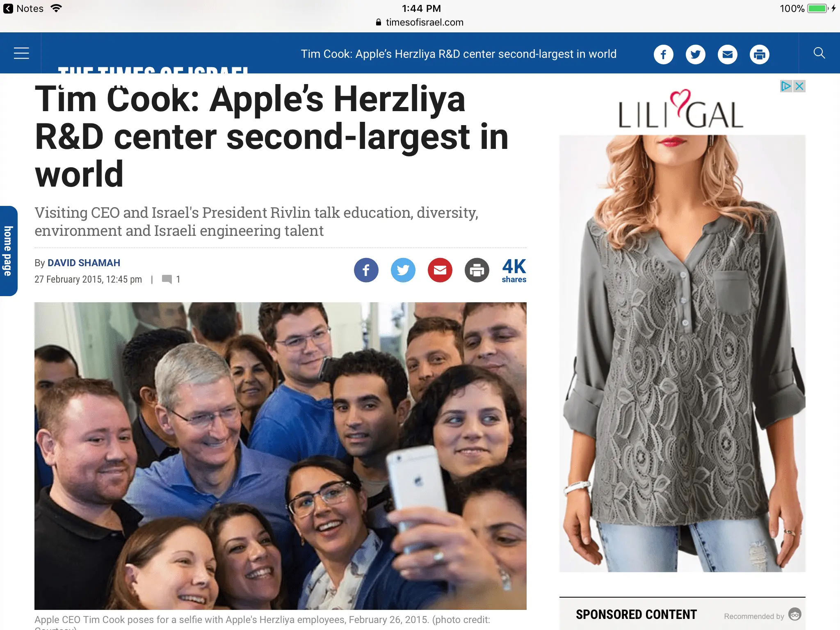Open the home page side tab
The image size is (840, 630).
click(8, 251)
